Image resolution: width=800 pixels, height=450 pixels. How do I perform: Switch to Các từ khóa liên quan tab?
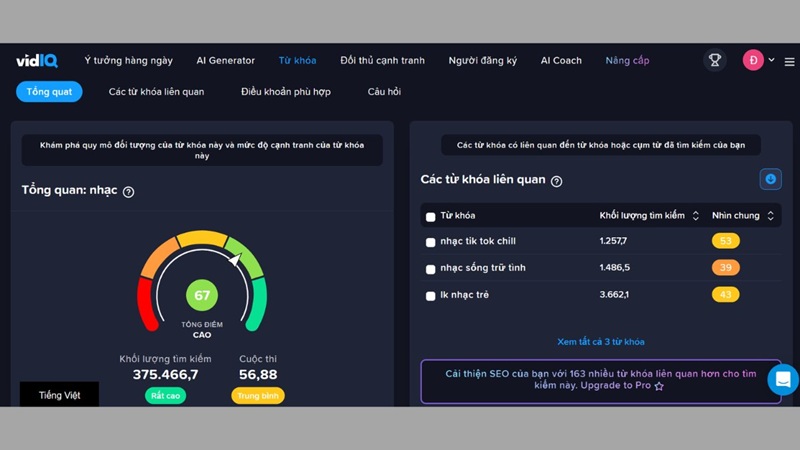[156, 92]
